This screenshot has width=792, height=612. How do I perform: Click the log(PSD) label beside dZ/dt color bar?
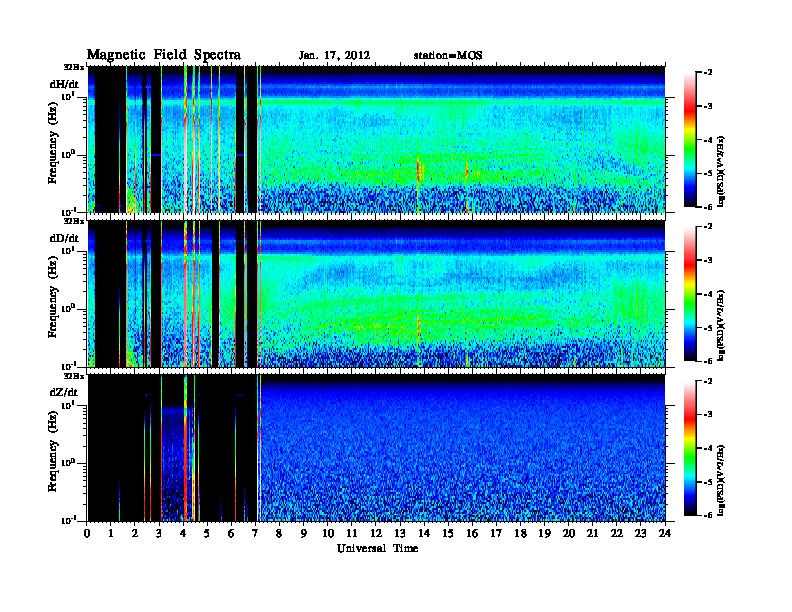click(x=721, y=480)
